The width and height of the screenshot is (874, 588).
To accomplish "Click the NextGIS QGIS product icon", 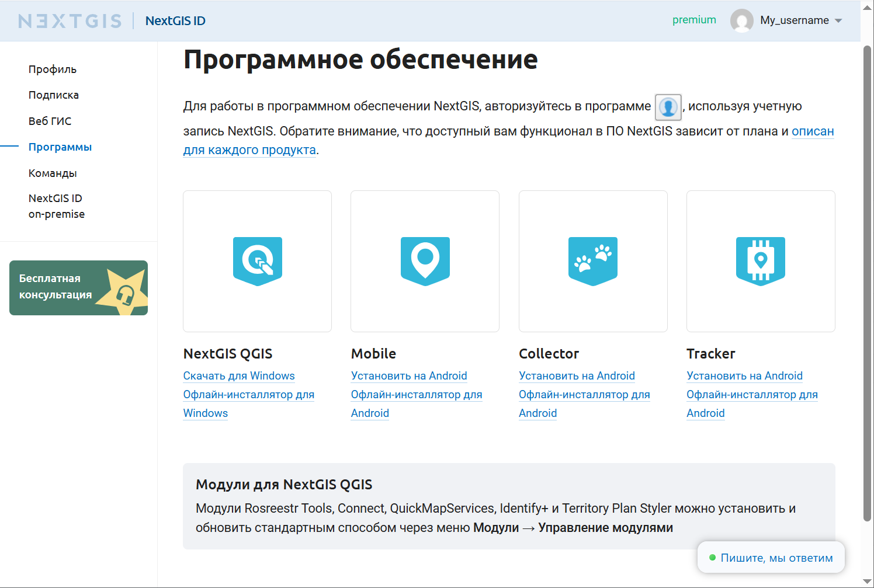I will point(258,261).
